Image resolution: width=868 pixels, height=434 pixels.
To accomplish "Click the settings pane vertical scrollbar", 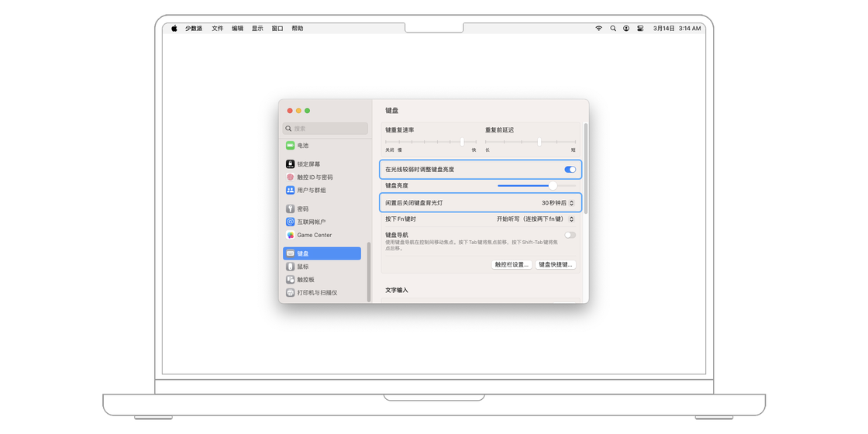I will (x=586, y=169).
